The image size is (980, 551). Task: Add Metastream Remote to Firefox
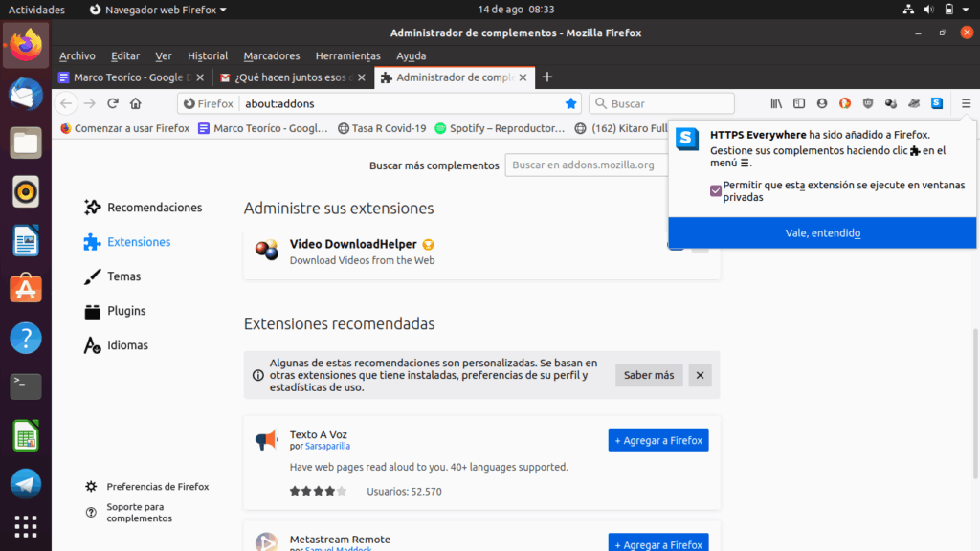(658, 543)
